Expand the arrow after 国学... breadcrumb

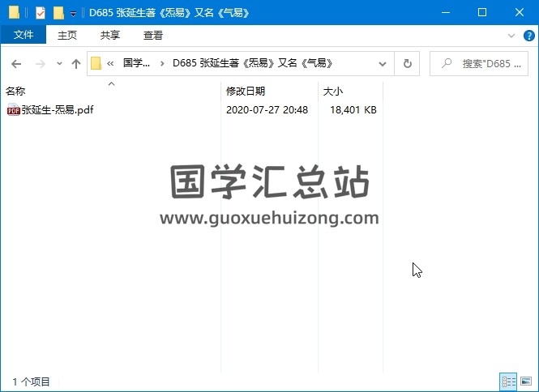[162, 63]
